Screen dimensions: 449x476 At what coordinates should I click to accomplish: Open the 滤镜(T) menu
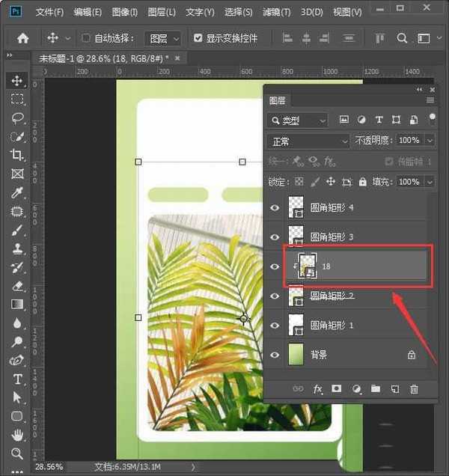(x=278, y=13)
